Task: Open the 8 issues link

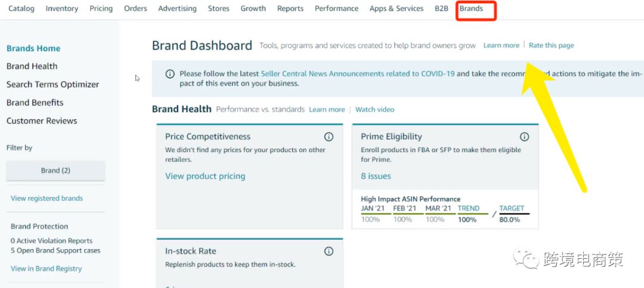Action: [376, 176]
